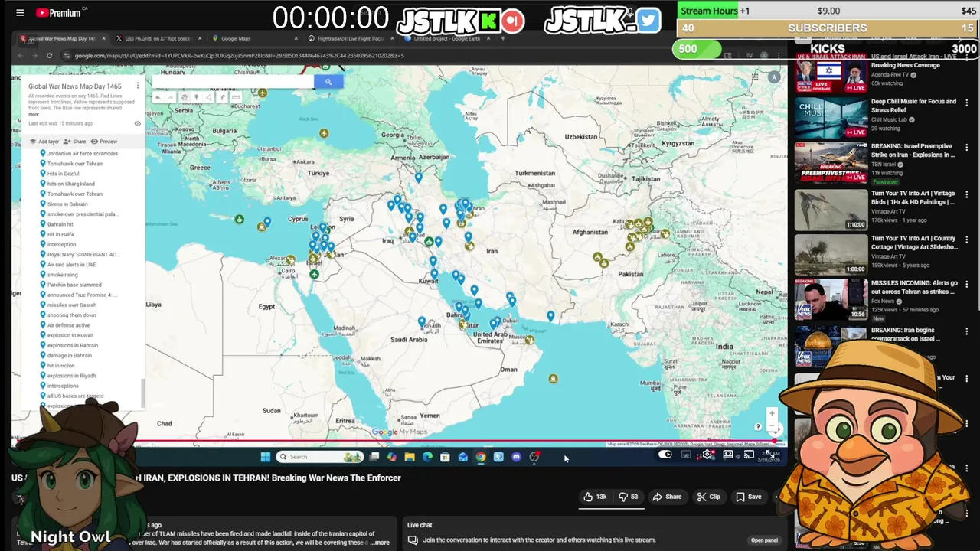Reload the page in the browser
The width and height of the screenshot is (980, 551).
coord(49,55)
